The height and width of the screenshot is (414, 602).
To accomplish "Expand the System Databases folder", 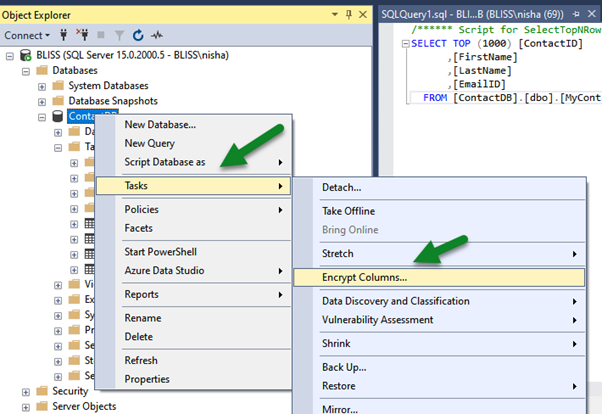I will point(42,86).
